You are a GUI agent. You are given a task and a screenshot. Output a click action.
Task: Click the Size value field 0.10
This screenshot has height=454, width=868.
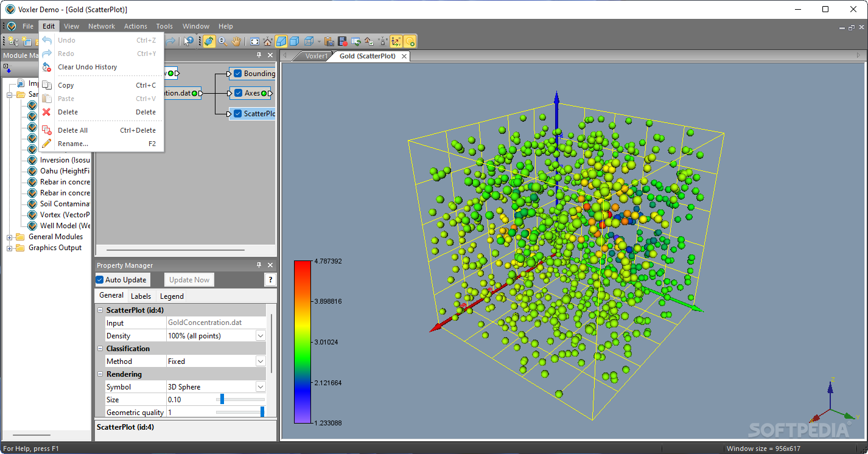tap(191, 400)
